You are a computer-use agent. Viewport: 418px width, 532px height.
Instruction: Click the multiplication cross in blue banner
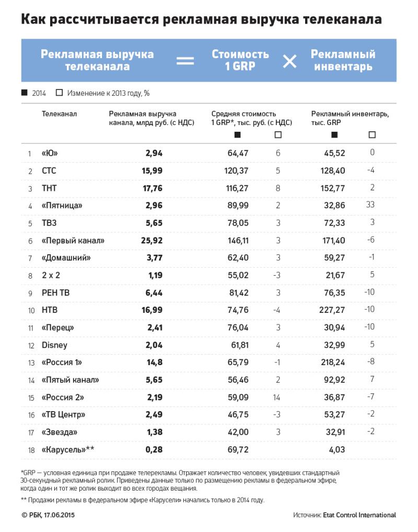click(x=289, y=61)
